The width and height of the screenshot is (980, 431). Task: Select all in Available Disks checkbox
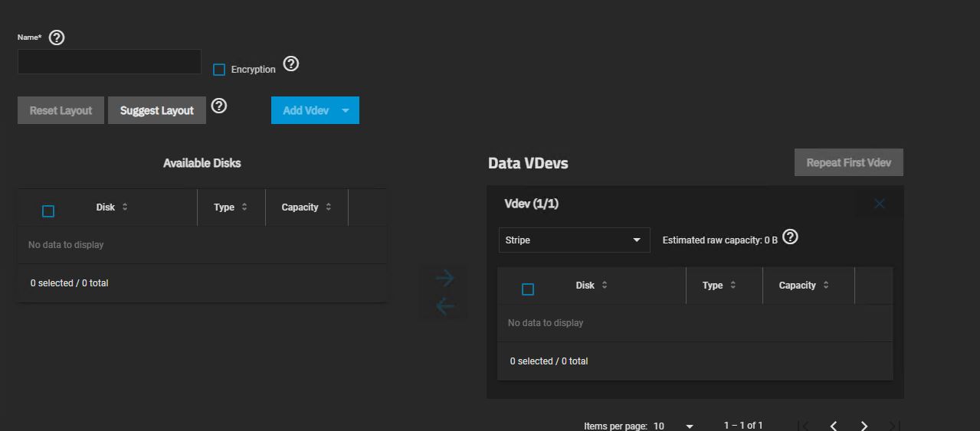48,211
